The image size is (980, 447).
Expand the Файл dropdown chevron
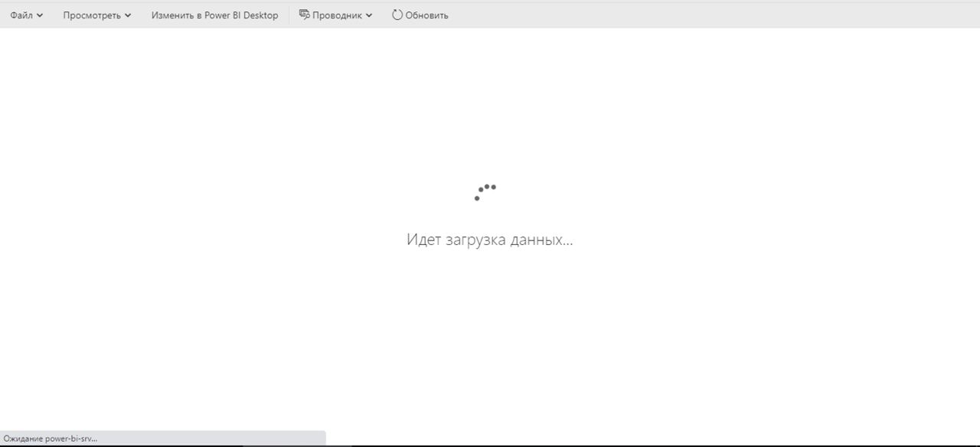click(x=40, y=15)
